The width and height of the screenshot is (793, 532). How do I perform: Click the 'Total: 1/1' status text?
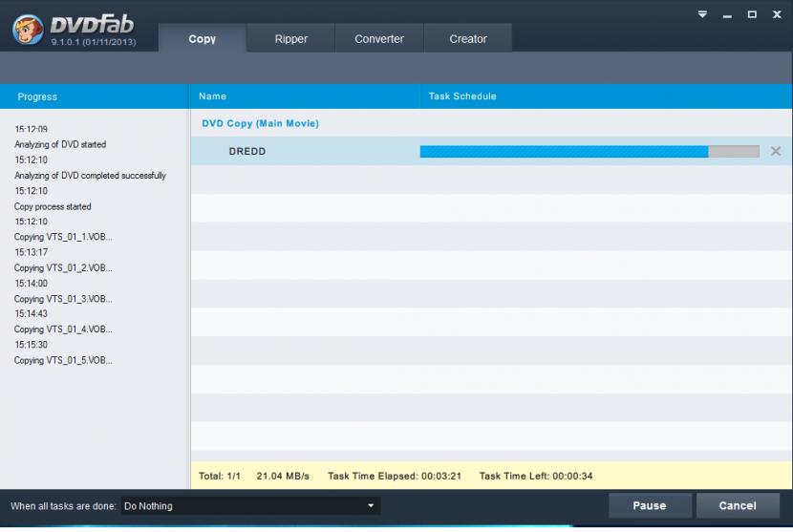click(220, 476)
